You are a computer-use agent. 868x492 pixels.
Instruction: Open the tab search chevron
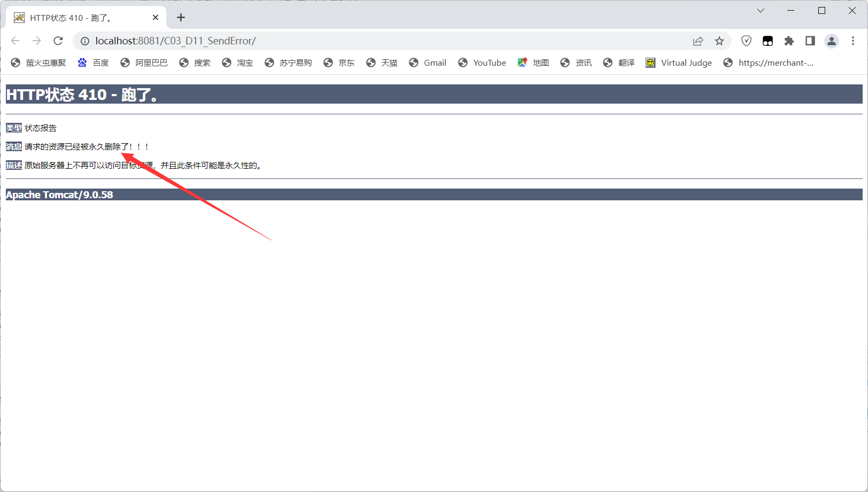tap(761, 11)
